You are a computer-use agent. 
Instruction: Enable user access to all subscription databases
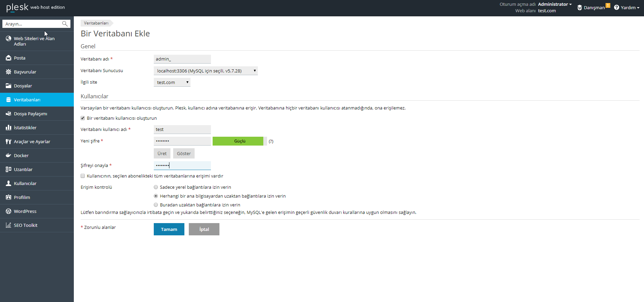tap(83, 176)
